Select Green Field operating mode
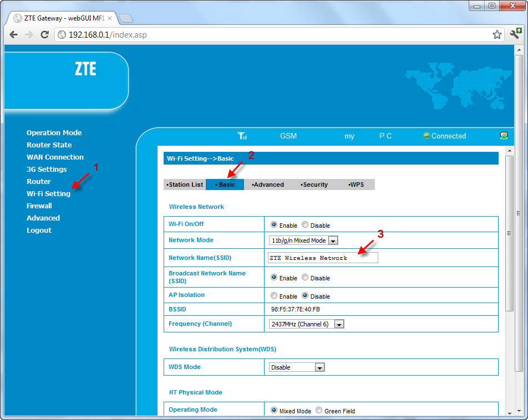This screenshot has width=528, height=420. (318, 410)
